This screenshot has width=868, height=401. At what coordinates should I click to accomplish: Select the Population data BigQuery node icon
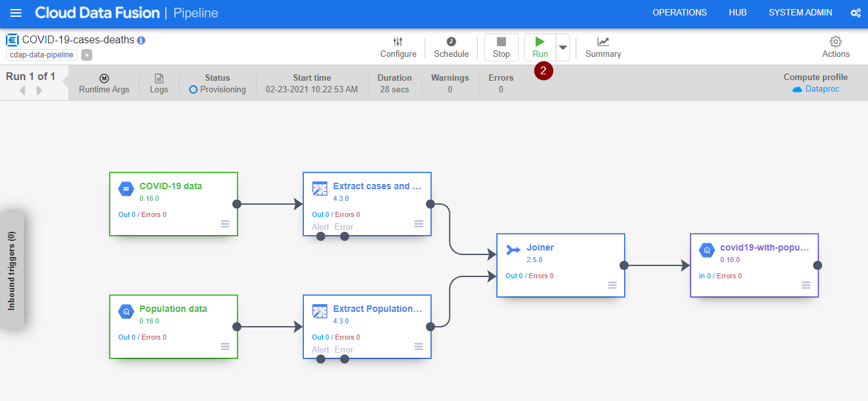tap(126, 311)
